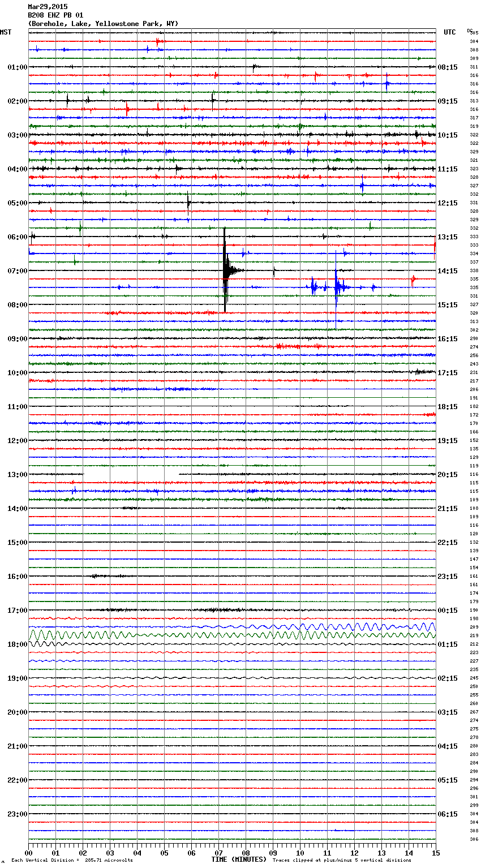Screen dimensions: 481x868
Task: Select the 10:15 UTC time label
Action: coord(448,135)
